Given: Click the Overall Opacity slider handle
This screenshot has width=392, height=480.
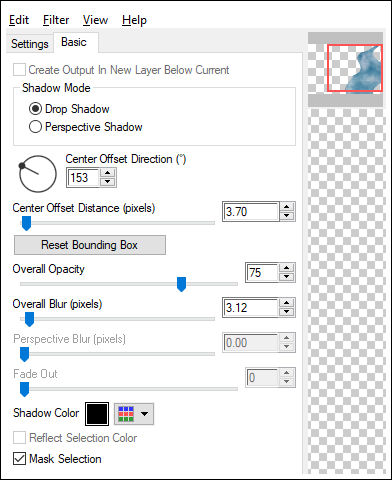Looking at the screenshot, I should point(181,284).
